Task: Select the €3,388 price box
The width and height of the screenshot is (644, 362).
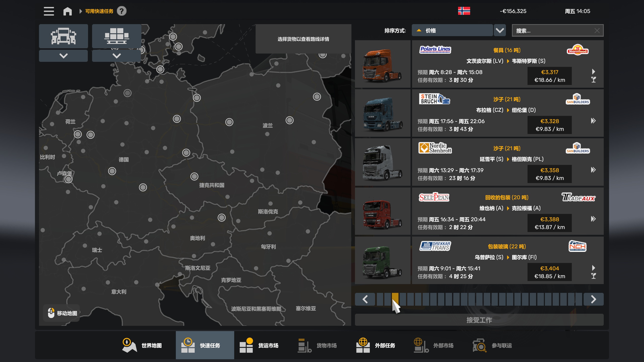Action: pyautogui.click(x=550, y=223)
